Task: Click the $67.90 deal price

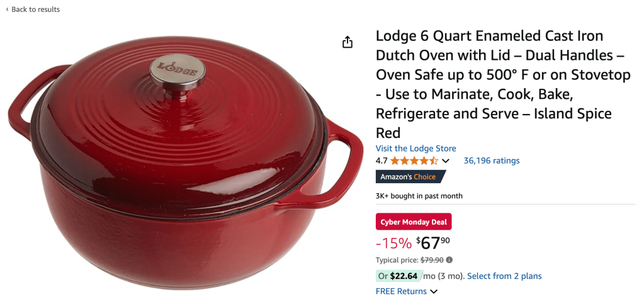Action: point(433,243)
